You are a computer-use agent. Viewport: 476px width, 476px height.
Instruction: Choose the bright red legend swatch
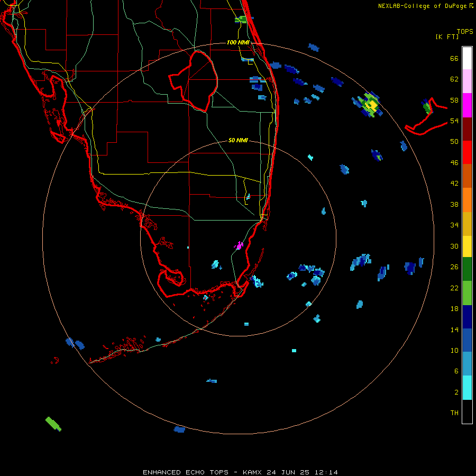(467, 152)
